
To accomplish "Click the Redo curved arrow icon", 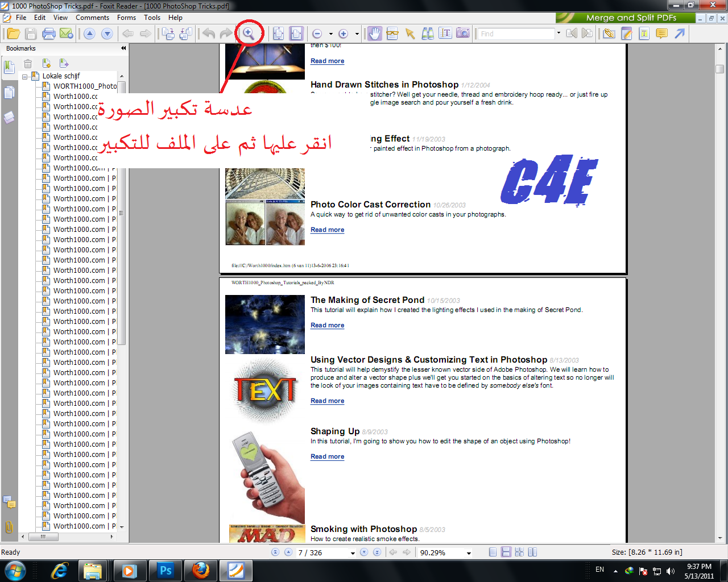I will point(226,34).
